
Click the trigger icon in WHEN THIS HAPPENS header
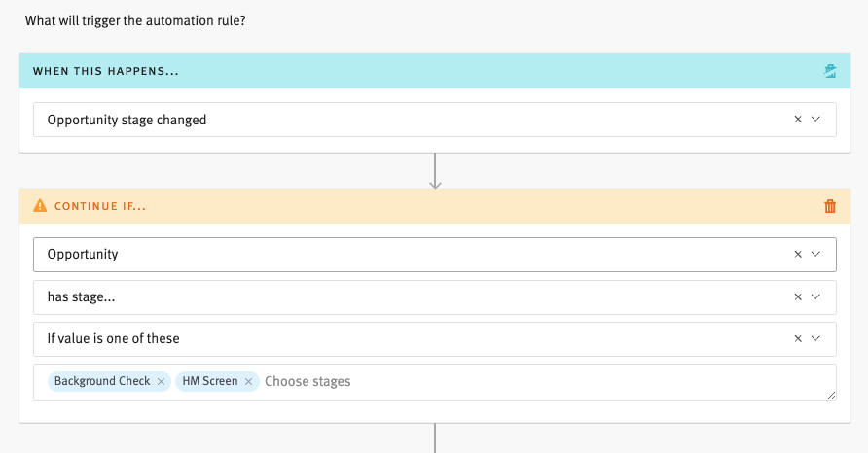point(830,71)
